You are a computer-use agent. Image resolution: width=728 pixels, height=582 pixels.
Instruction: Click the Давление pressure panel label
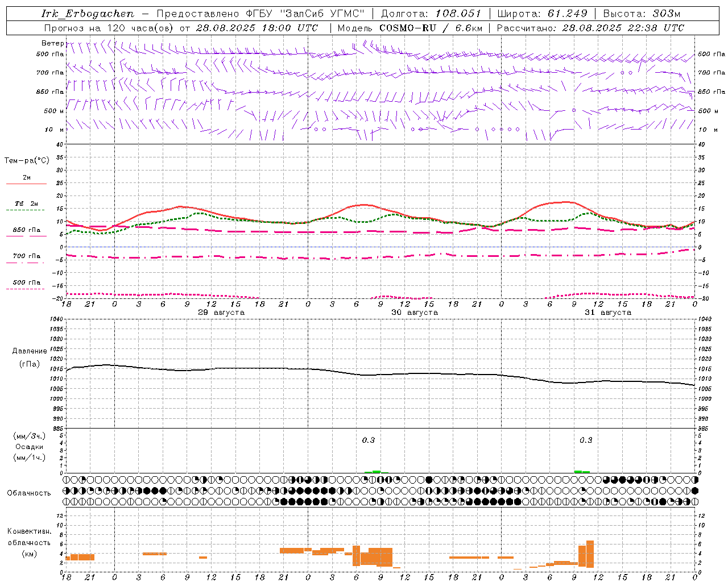pos(30,351)
